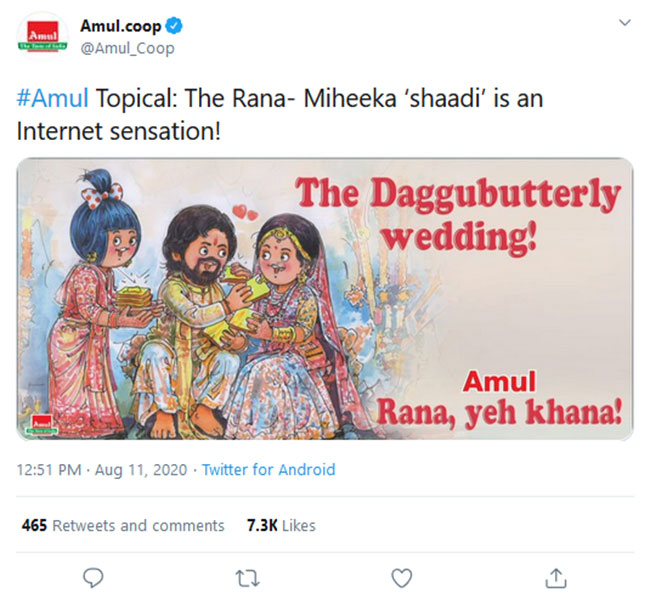View the 465 Retweets and comments
Image resolution: width=650 pixels, height=604 pixels.
(x=123, y=525)
